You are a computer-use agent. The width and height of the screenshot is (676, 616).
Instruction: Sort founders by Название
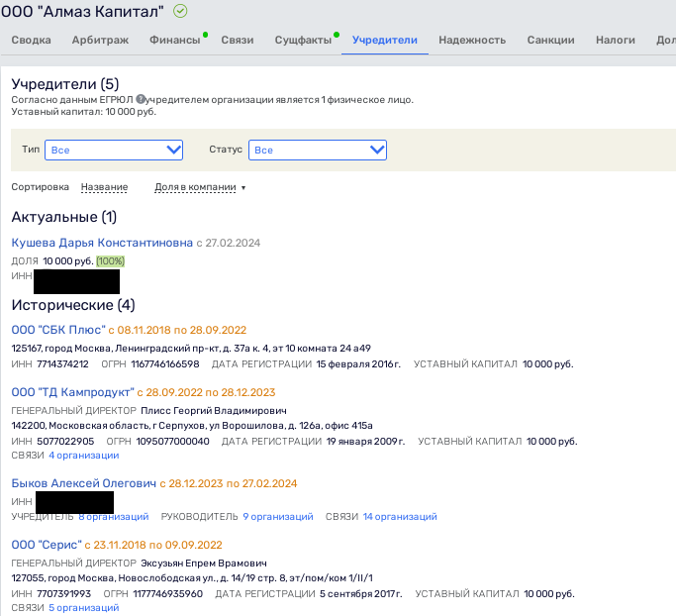(x=104, y=187)
